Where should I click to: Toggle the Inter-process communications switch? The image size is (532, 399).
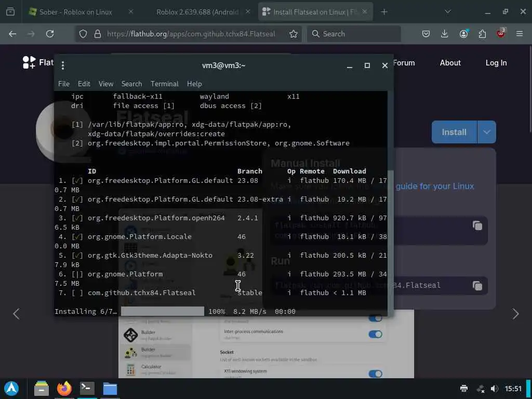375,334
